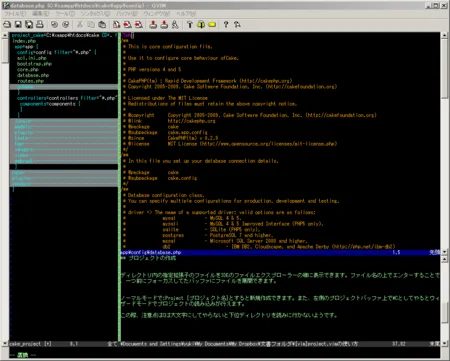450x361 pixels.
Task: Collapse the config=config filter fold
Action: coord(56,52)
